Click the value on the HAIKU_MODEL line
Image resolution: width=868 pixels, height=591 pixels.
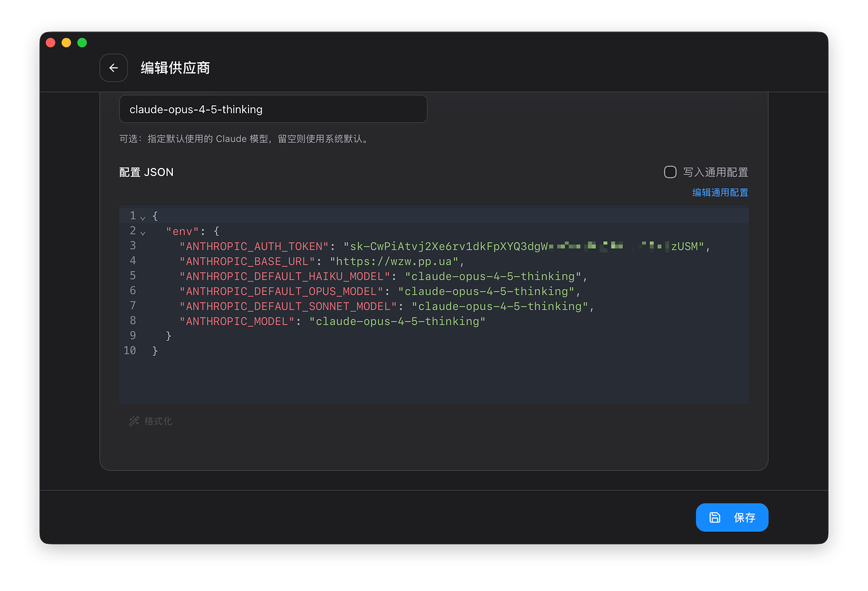click(493, 277)
